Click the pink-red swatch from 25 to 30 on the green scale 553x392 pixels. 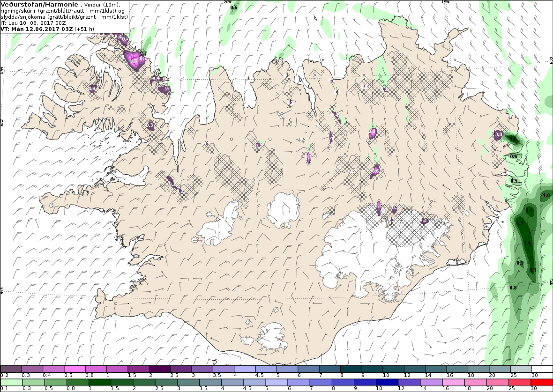[520, 383]
